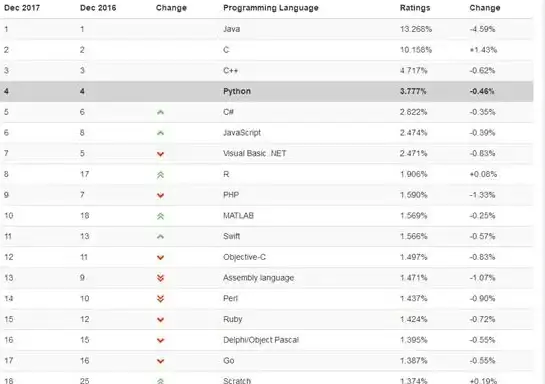The image size is (545, 384).
Task: Click the Delphi/Object Pascal entry
Action: point(261,340)
